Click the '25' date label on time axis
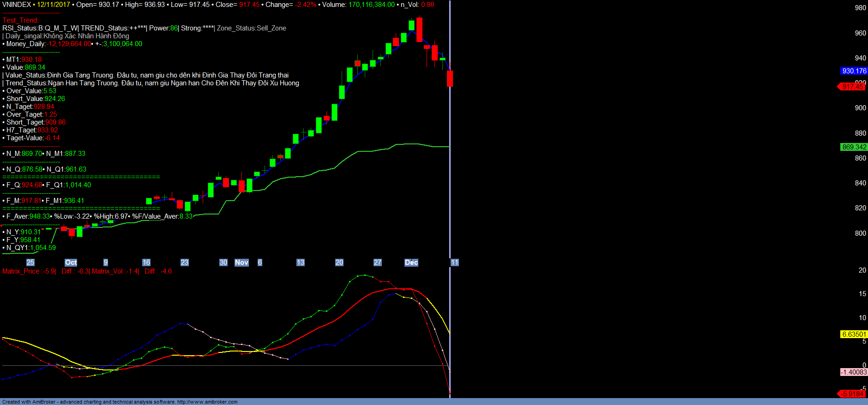 pos(30,262)
